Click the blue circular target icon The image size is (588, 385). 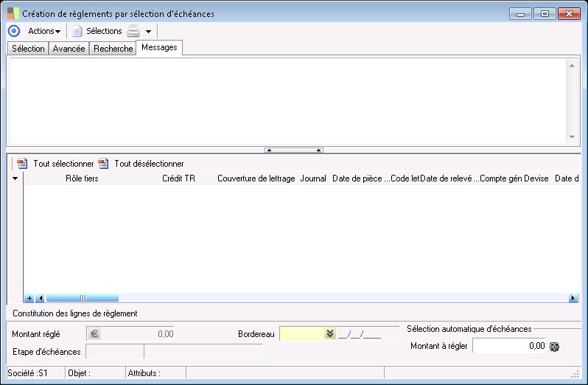(x=14, y=31)
